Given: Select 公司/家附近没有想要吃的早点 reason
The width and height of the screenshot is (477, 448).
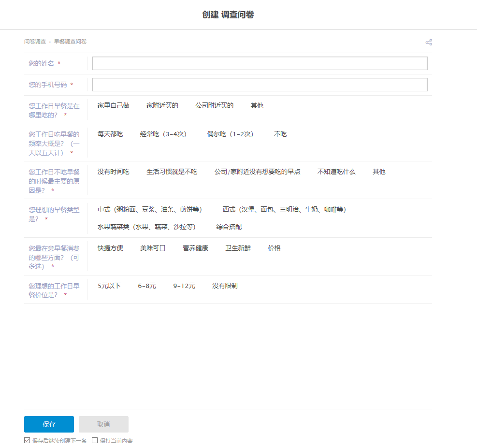Looking at the screenshot, I should click(x=258, y=172).
